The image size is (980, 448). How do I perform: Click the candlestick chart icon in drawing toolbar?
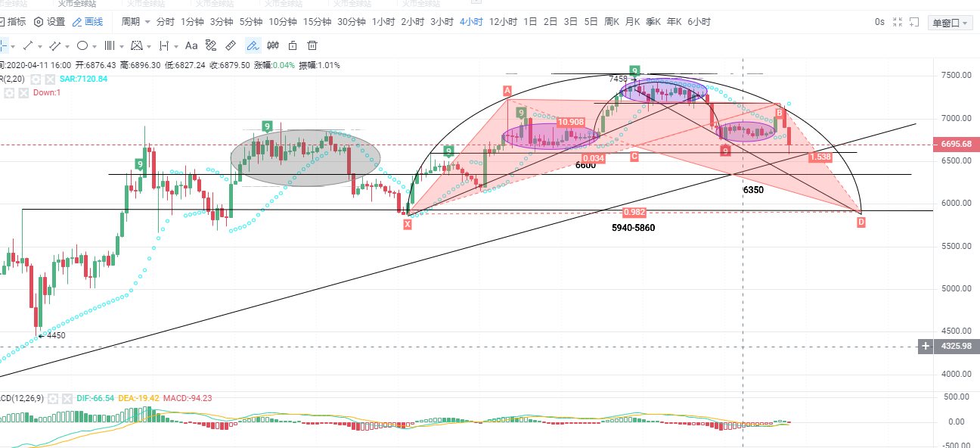click(x=273, y=45)
